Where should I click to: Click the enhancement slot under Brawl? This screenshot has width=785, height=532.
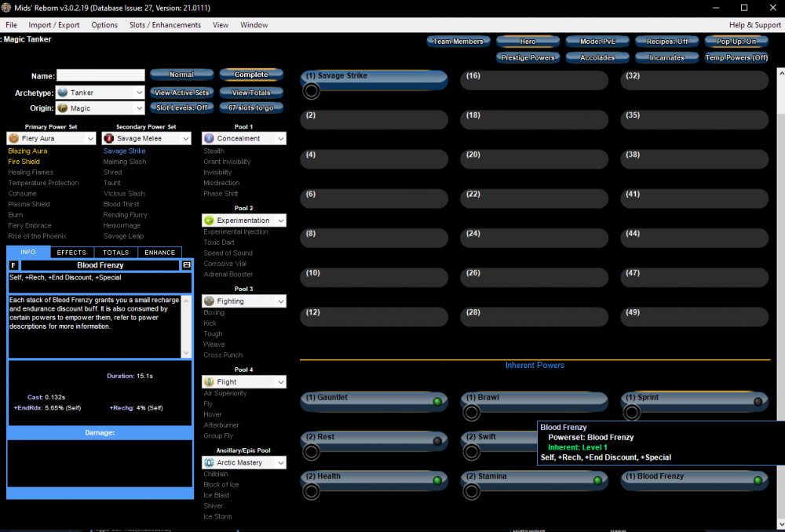coord(472,413)
